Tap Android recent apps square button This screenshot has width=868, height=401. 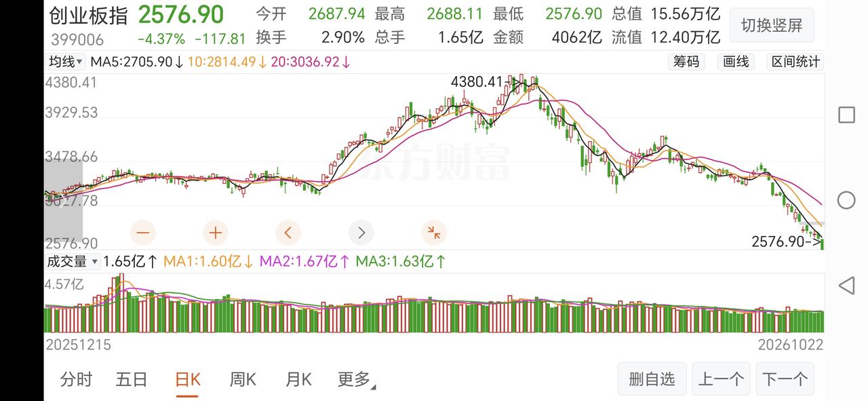(x=846, y=115)
